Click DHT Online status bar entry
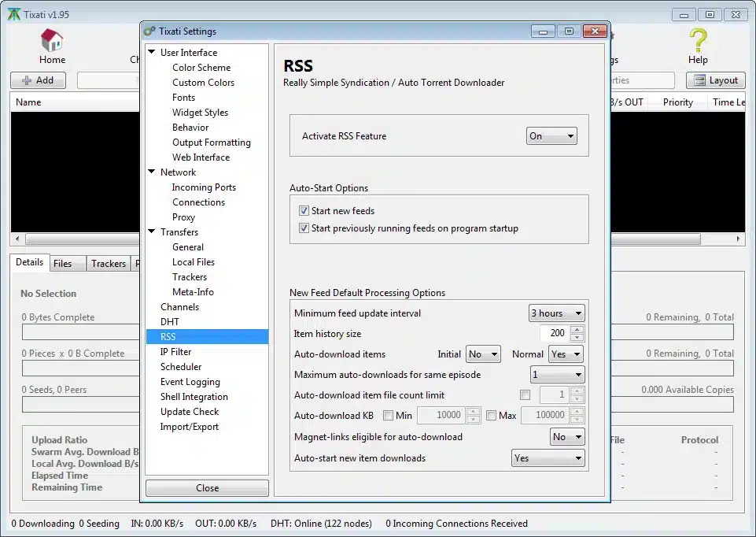 [321, 524]
